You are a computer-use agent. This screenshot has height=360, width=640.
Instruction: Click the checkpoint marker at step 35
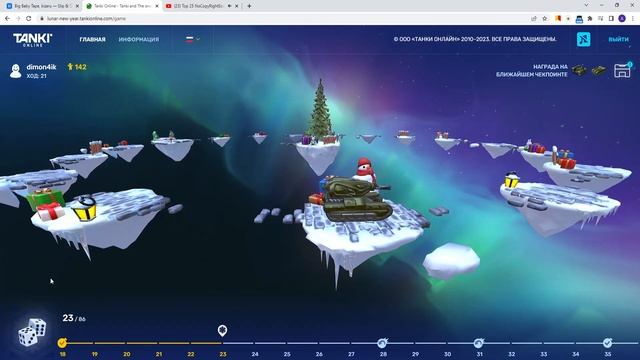pyautogui.click(x=607, y=343)
